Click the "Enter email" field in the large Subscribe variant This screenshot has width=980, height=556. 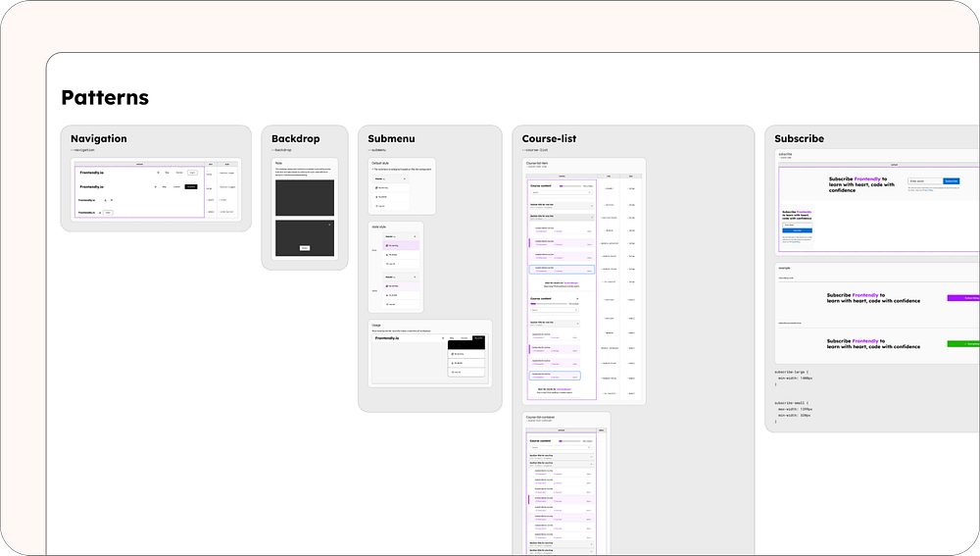pyautogui.click(x=924, y=180)
